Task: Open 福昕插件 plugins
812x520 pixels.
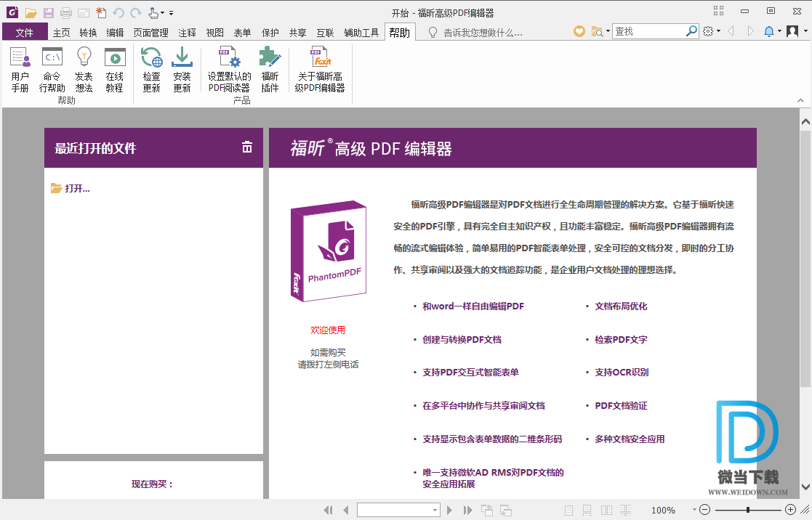Action: (x=270, y=69)
